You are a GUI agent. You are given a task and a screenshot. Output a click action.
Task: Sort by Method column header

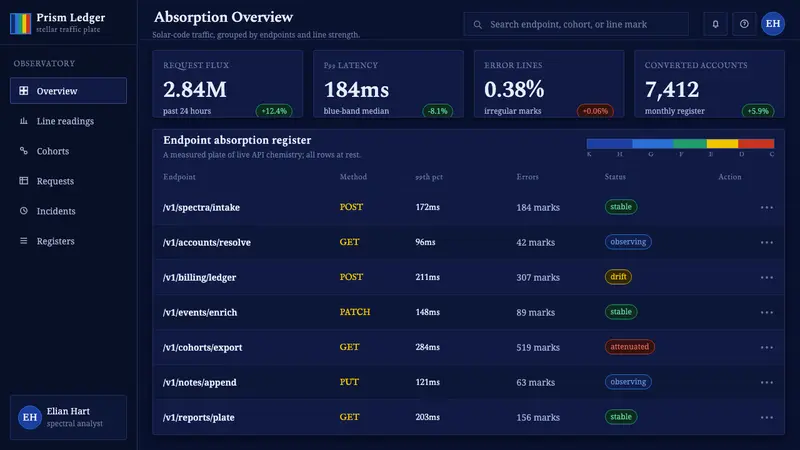tap(353, 177)
